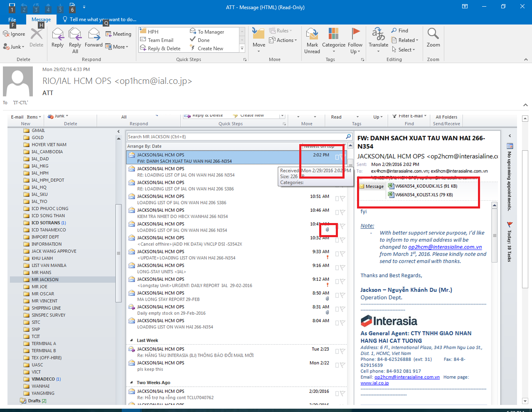Image resolution: width=532 pixels, height=412 pixels.
Task: Click the sender's contact photo
Action: pyautogui.click(x=18, y=81)
